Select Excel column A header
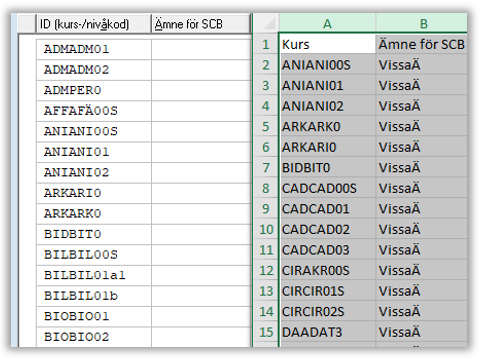The image size is (481, 361). click(327, 23)
